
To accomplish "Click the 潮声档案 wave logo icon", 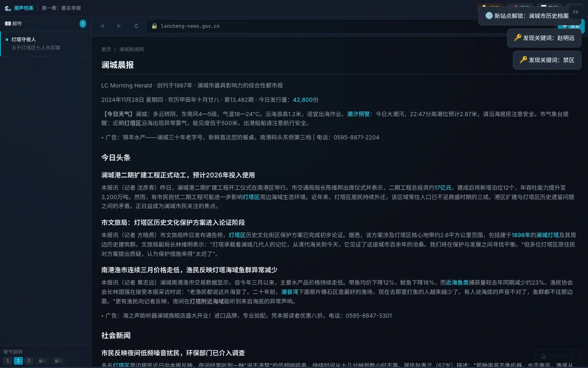I will click(x=7, y=8).
